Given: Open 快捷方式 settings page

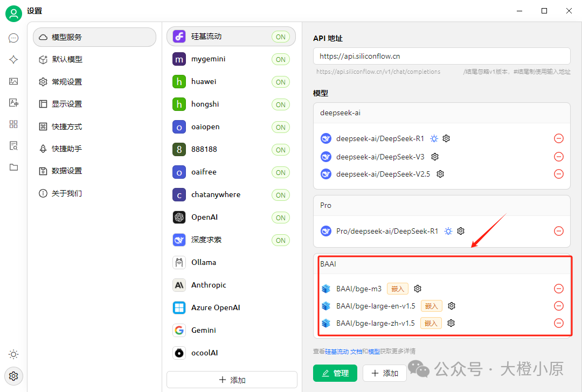Looking at the screenshot, I should point(95,127).
